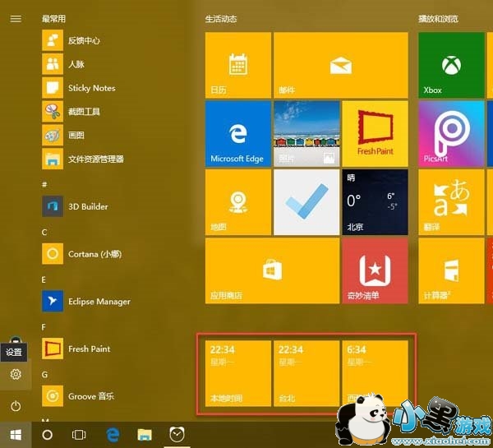This screenshot has height=448, width=493.
Task: Open the 本地时间 clock tile
Action: tap(238, 373)
